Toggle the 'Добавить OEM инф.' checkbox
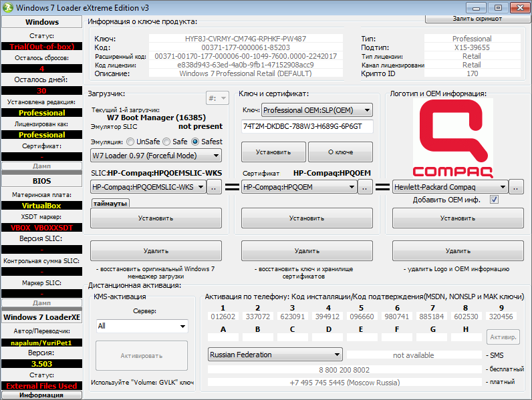This screenshot has height=400, width=532. click(x=495, y=199)
